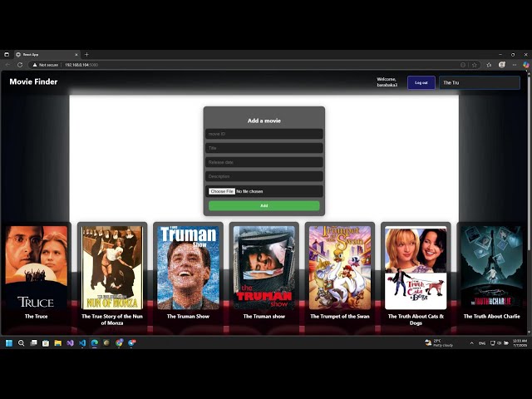532x399 pixels.
Task: Open the Edge profile avatar
Action: point(502,65)
